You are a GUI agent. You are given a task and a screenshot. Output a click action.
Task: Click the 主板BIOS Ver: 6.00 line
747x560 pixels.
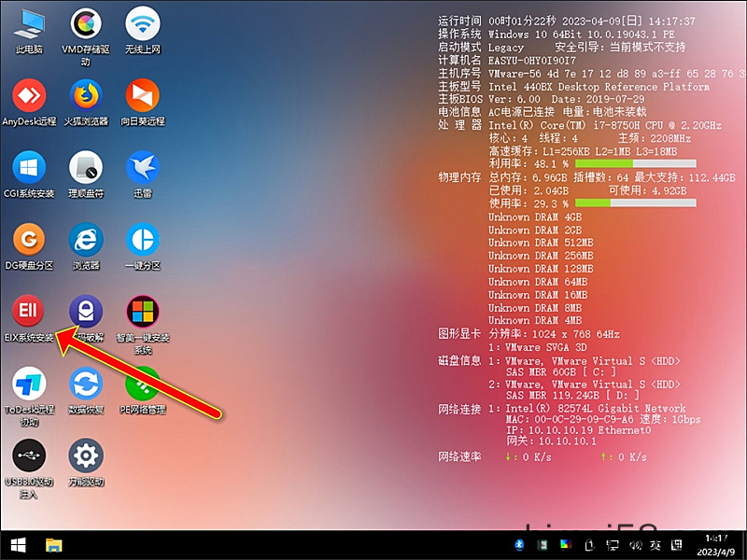tap(542, 100)
